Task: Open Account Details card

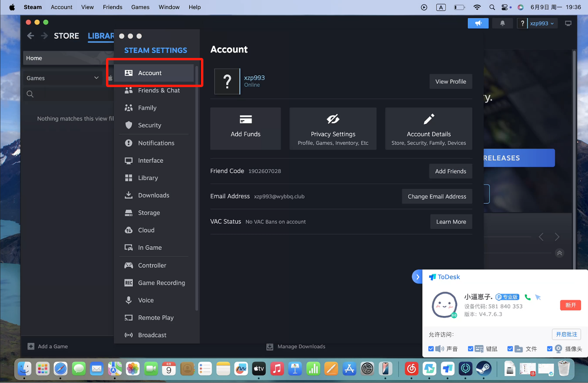Action: click(x=429, y=128)
